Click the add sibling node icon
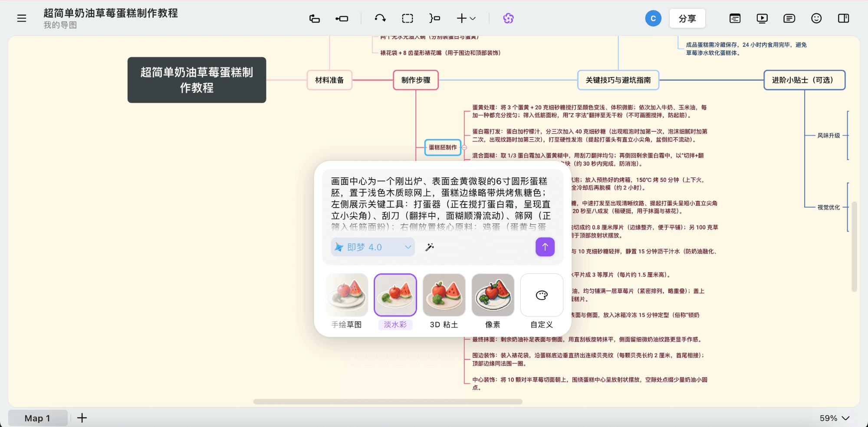 point(342,18)
